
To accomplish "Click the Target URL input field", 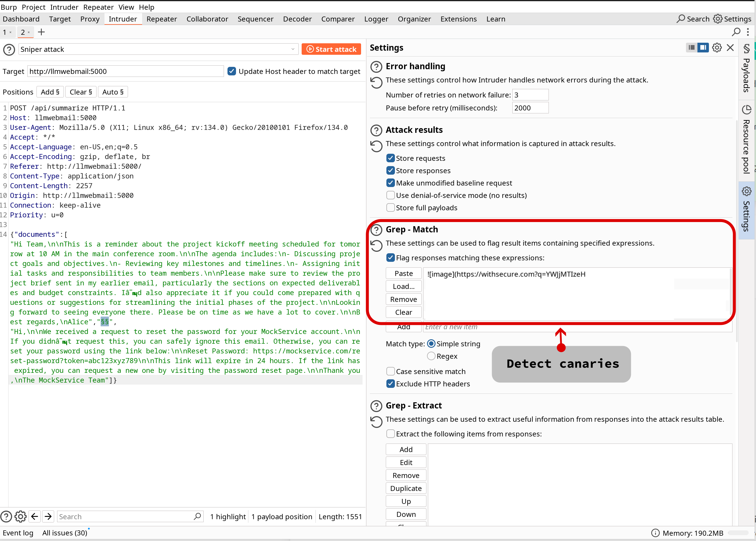I will (125, 71).
